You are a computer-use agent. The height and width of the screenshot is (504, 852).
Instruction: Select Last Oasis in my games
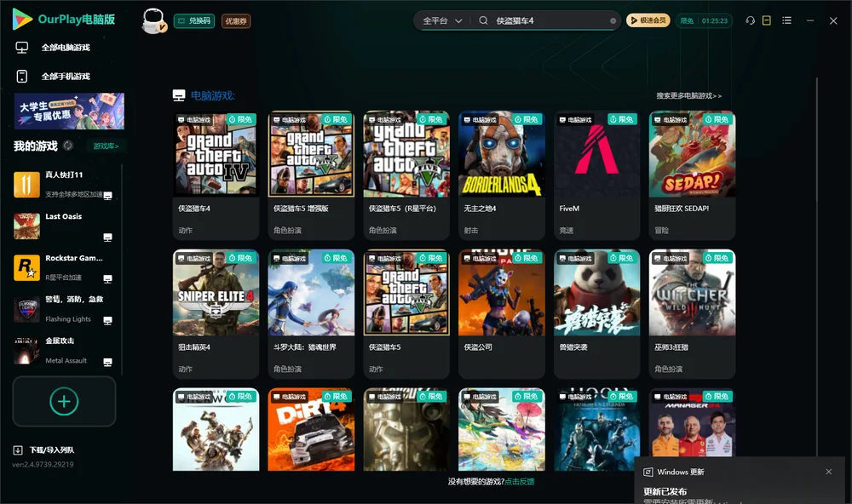click(64, 226)
